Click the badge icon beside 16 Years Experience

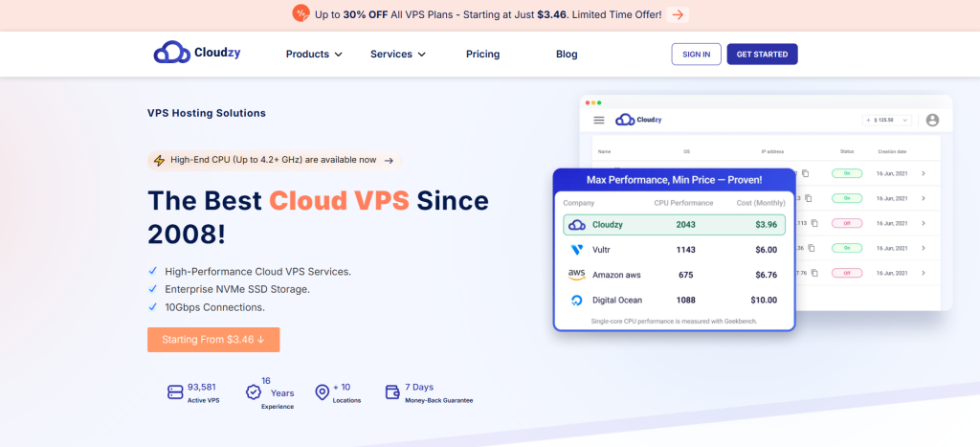tap(253, 392)
